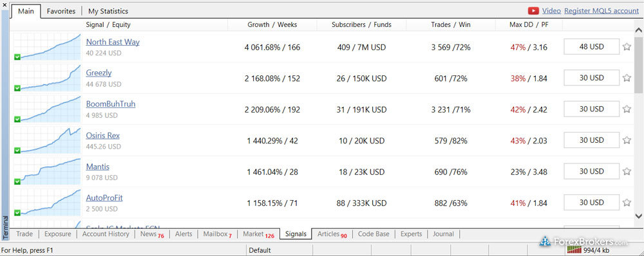Open the Osiris Rex signal link

102,135
